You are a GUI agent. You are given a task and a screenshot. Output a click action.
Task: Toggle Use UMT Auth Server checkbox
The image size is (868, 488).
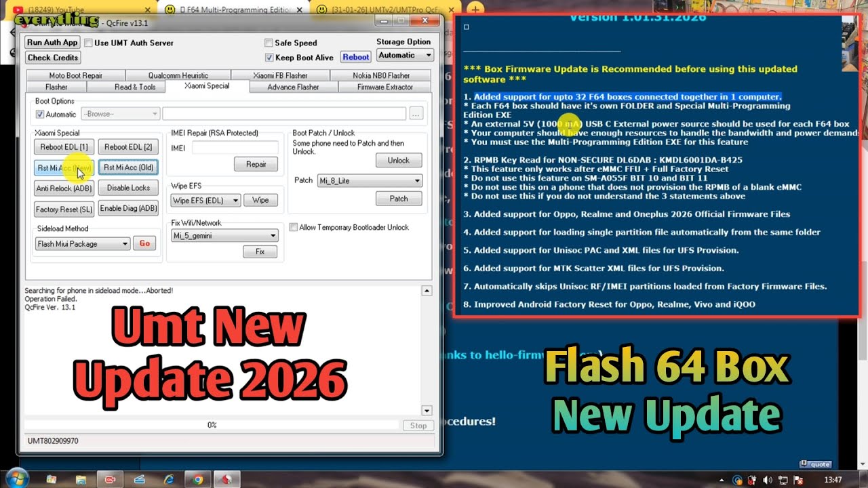pyautogui.click(x=89, y=43)
